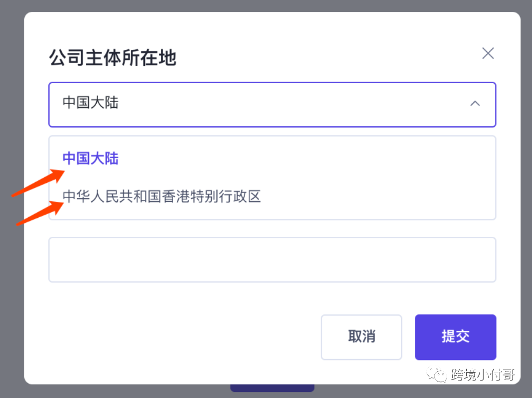Click the WeChat logo watermark
Image resolution: width=532 pixels, height=398 pixels.
(437, 374)
